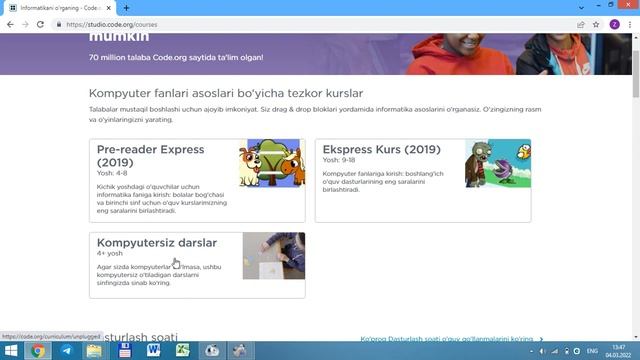Click the text Yosh: 4-8
The height and width of the screenshot is (360, 640).
(112, 173)
